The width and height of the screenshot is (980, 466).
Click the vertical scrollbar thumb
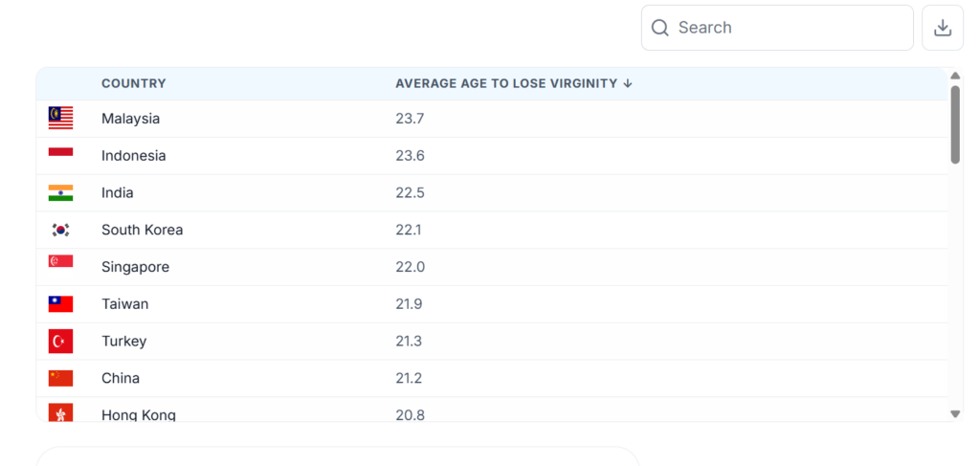coord(955,125)
